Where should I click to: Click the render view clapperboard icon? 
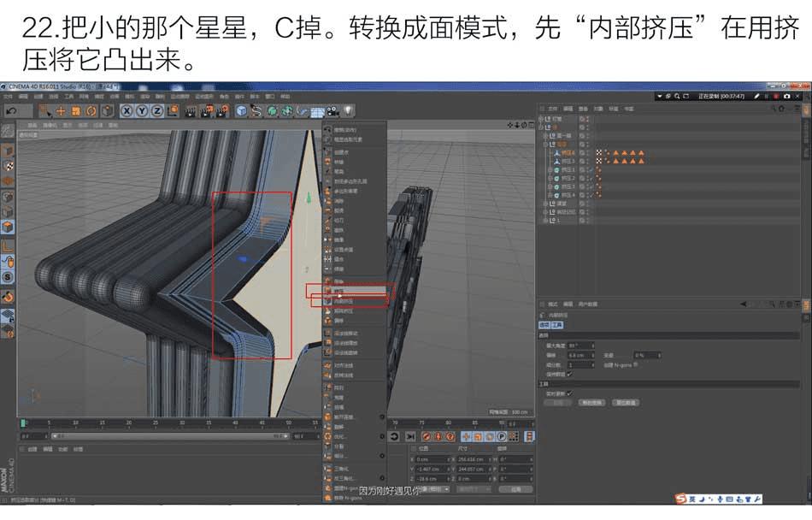(x=191, y=111)
